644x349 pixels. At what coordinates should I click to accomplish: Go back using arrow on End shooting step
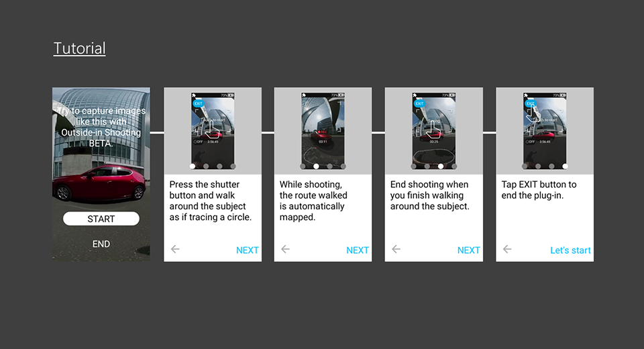pyautogui.click(x=396, y=249)
